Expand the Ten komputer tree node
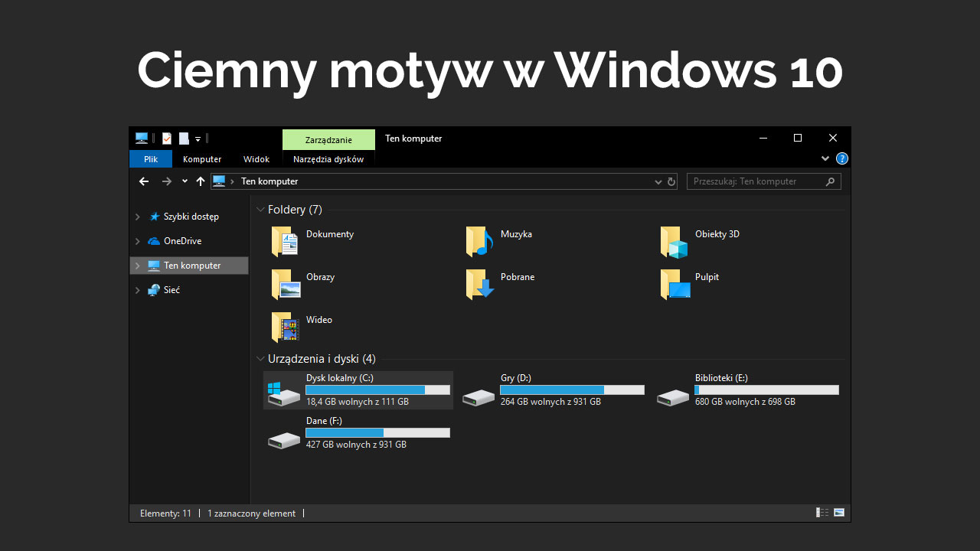This screenshot has width=980, height=551. (138, 266)
